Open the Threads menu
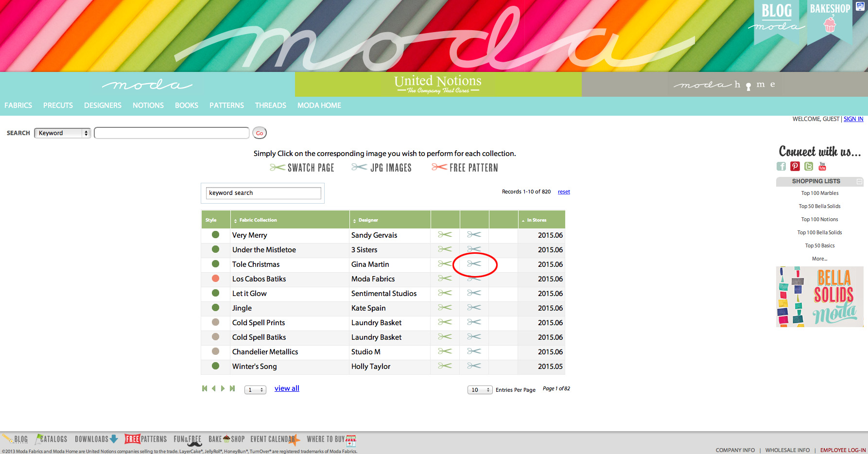868x454 pixels. coord(271,105)
